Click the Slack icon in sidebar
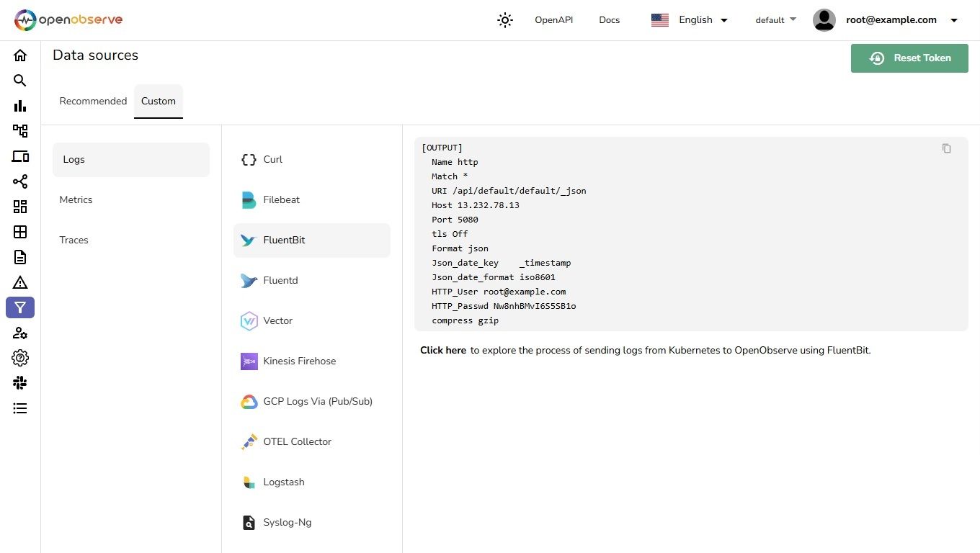 [20, 383]
